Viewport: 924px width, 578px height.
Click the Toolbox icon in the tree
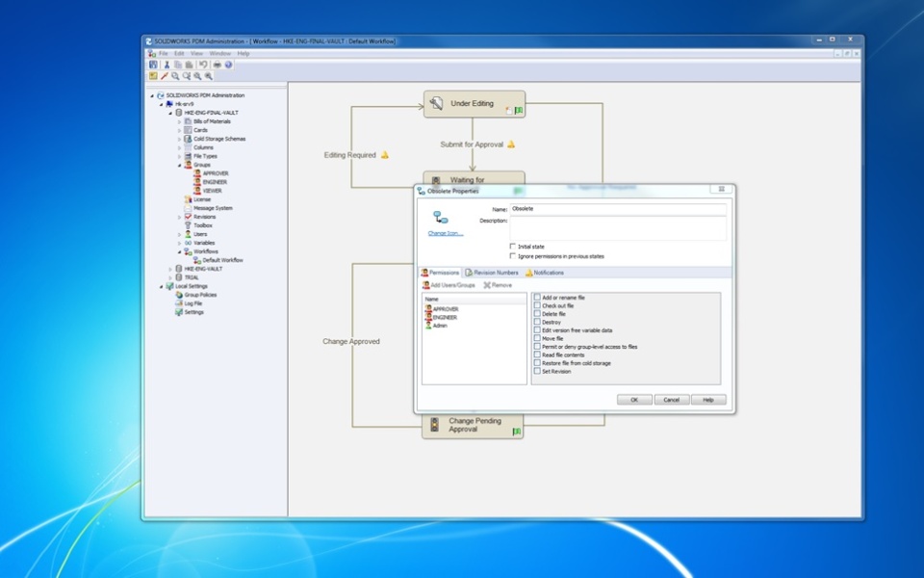pyautogui.click(x=188, y=225)
